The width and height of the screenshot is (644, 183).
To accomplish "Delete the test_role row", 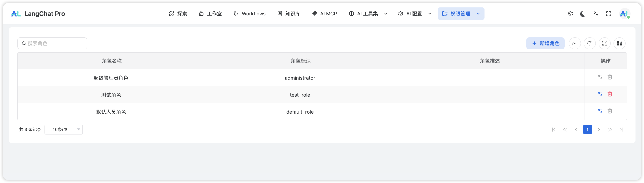I will coord(610,94).
